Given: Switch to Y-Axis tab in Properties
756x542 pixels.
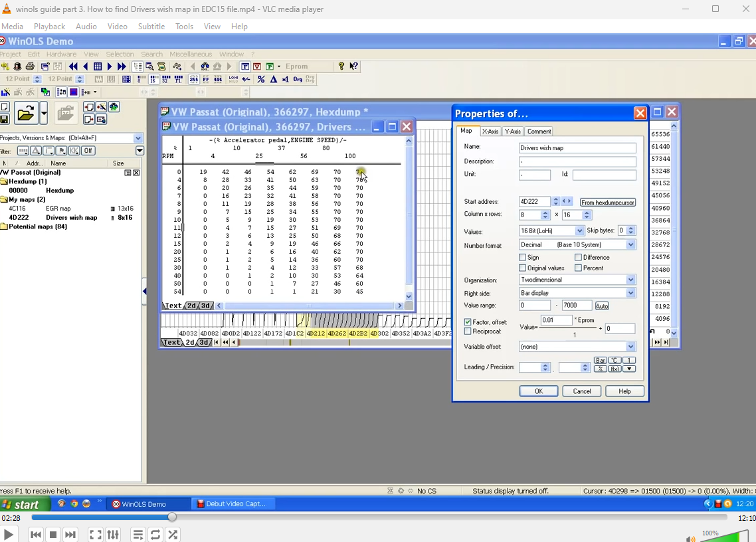Looking at the screenshot, I should 512,131.
